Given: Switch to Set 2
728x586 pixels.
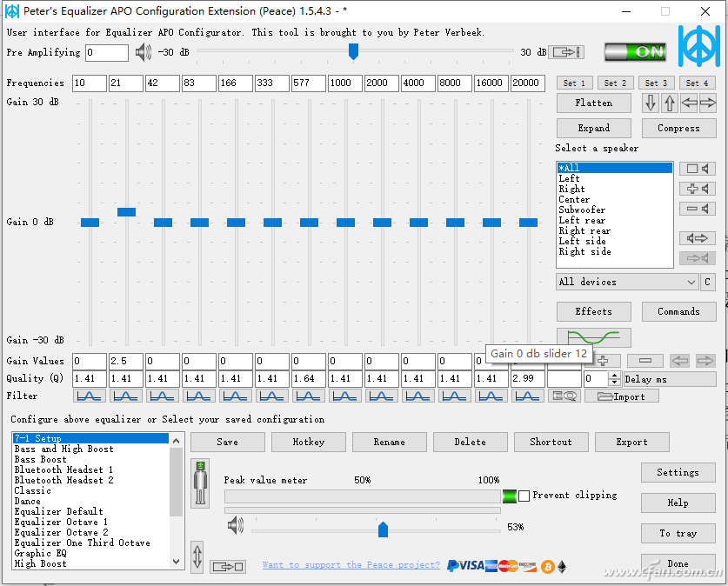Looking at the screenshot, I should click(615, 83).
